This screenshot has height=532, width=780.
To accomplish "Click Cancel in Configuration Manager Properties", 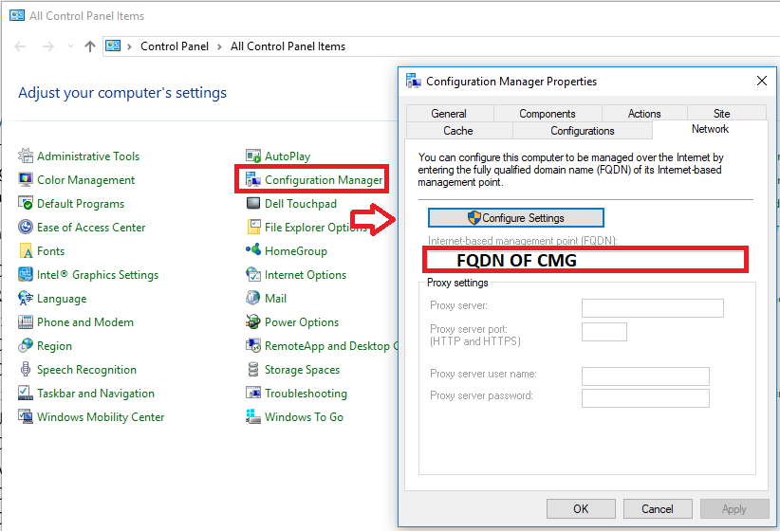I will coord(658,508).
